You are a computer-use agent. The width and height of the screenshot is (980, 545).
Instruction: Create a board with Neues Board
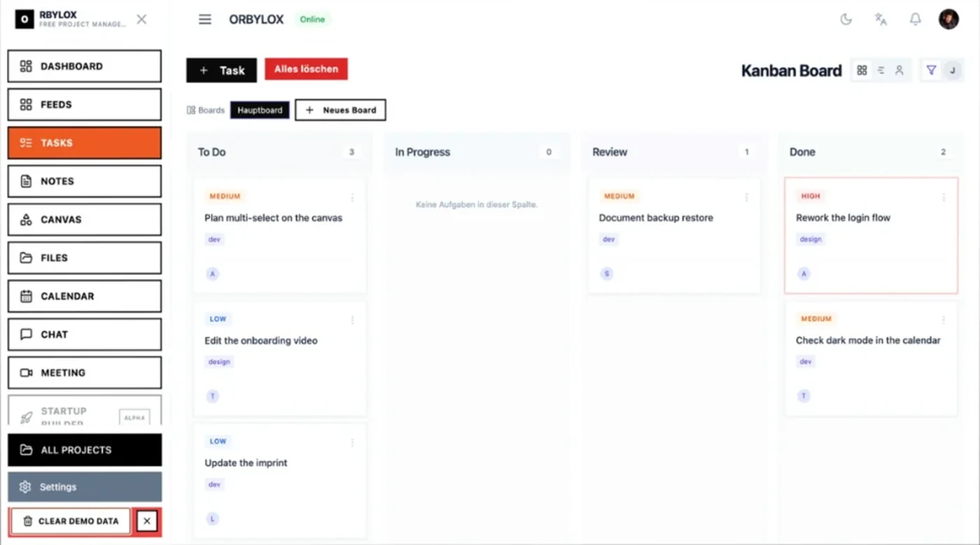click(340, 110)
